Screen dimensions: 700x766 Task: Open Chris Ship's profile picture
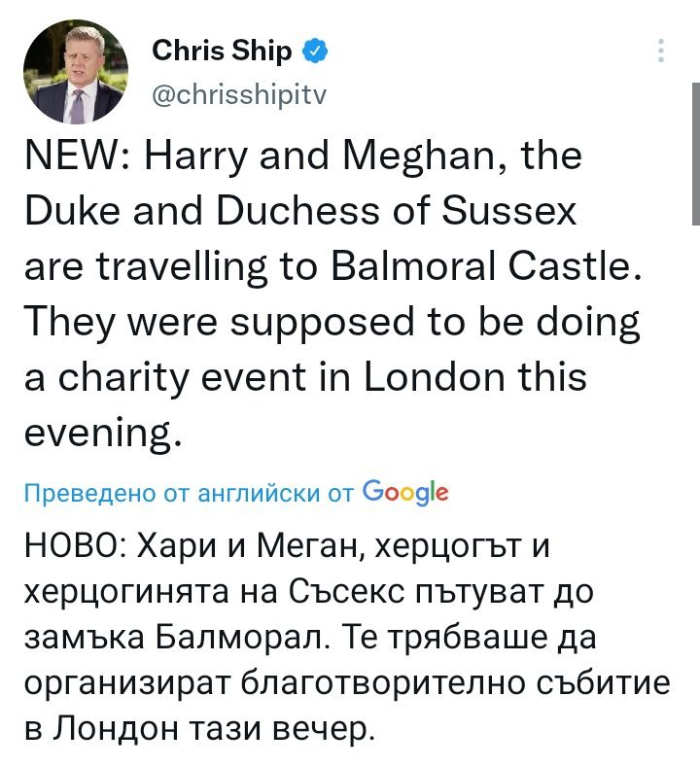(x=76, y=72)
